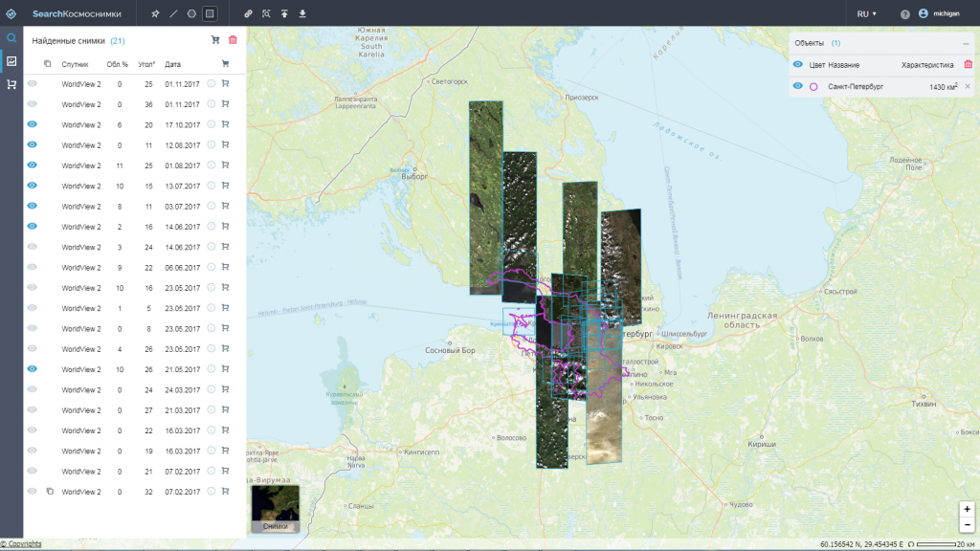Viewport: 980px width, 551px height.
Task: Open the search tab in left sidebar
Action: pos(11,38)
